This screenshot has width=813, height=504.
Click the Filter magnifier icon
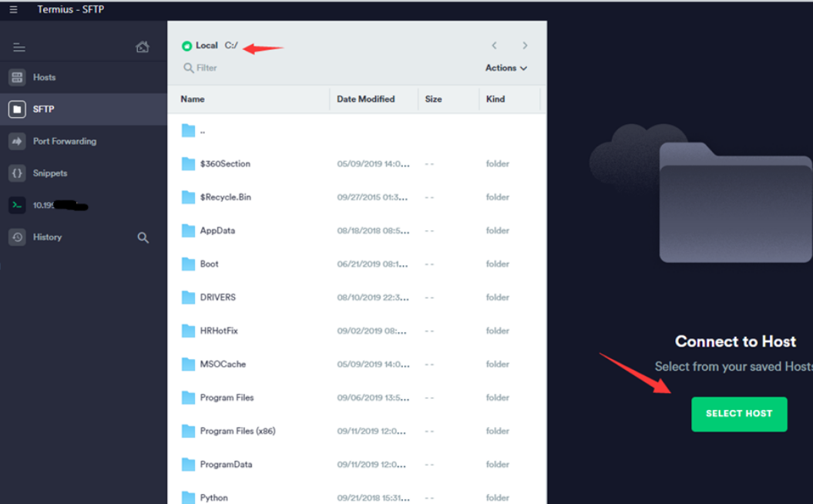coord(189,68)
